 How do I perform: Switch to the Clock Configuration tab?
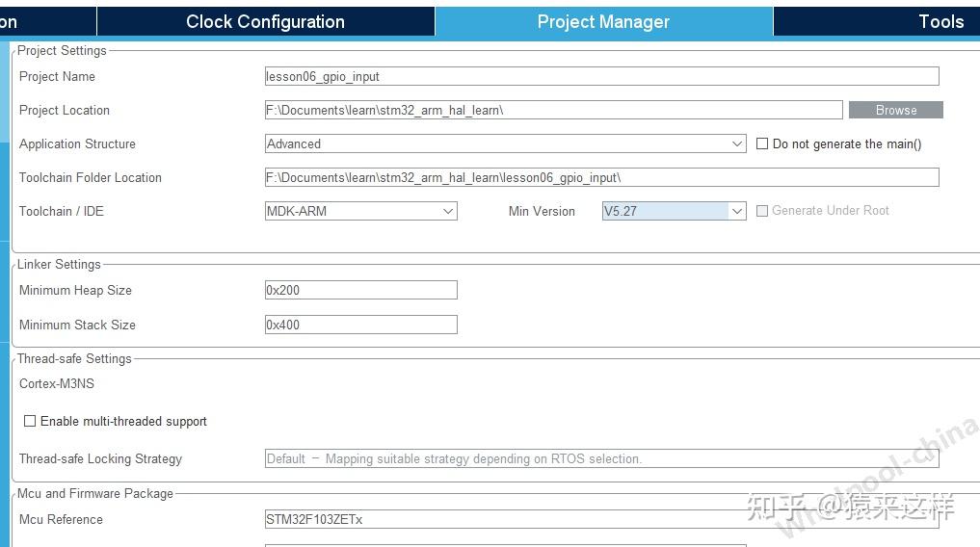coord(265,21)
